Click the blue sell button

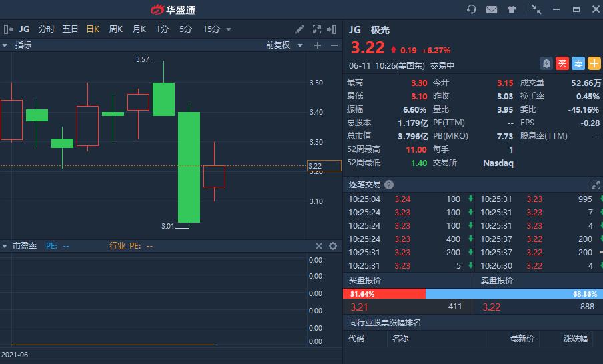(578, 63)
